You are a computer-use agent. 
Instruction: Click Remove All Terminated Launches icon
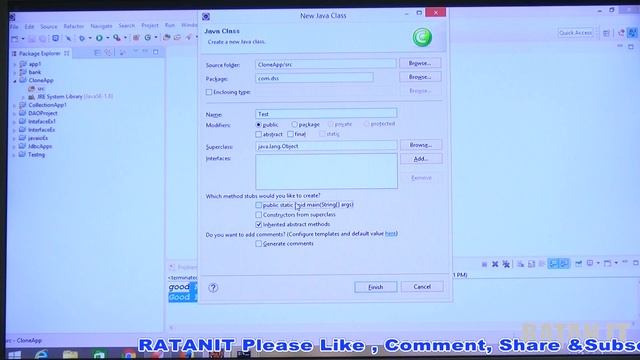[506, 264]
